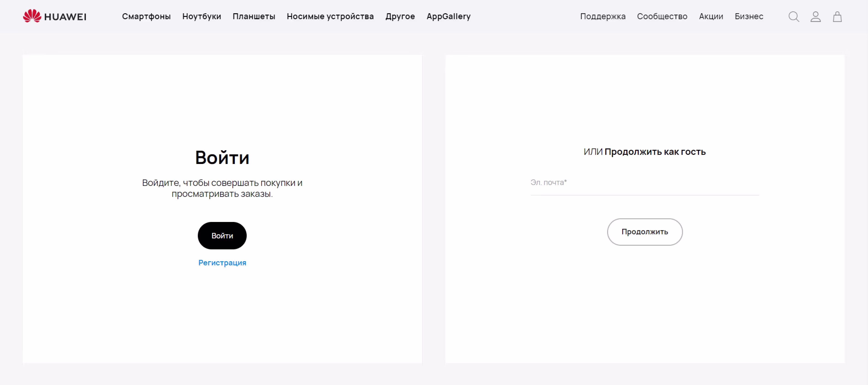The height and width of the screenshot is (385, 868).
Task: Open the search magnifier icon
Action: click(x=794, y=16)
